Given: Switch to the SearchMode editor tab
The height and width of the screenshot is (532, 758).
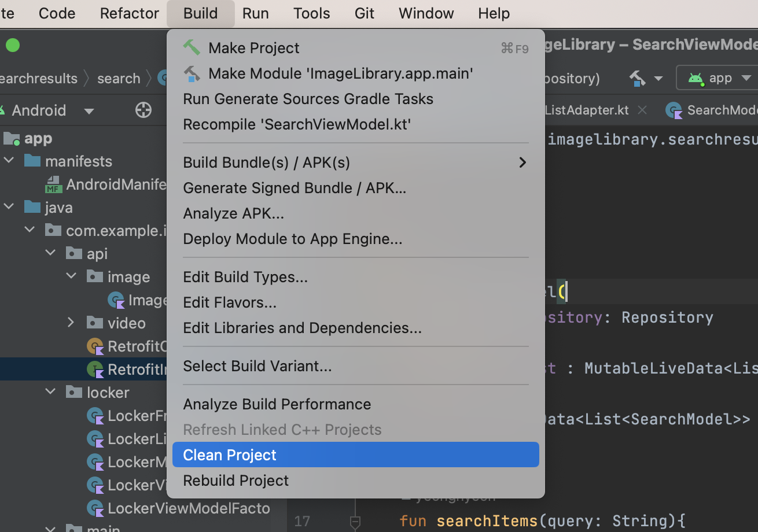Looking at the screenshot, I should click(712, 110).
